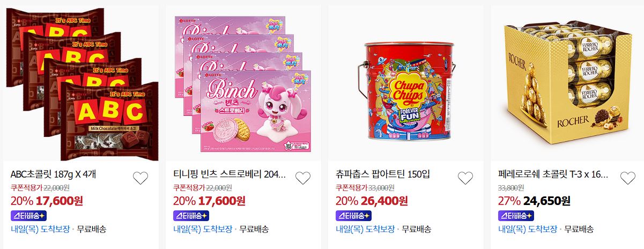This screenshot has width=644, height=249.
Task: Open the title link 츄파춥스 팝아트틴 150입
Action: (x=383, y=174)
